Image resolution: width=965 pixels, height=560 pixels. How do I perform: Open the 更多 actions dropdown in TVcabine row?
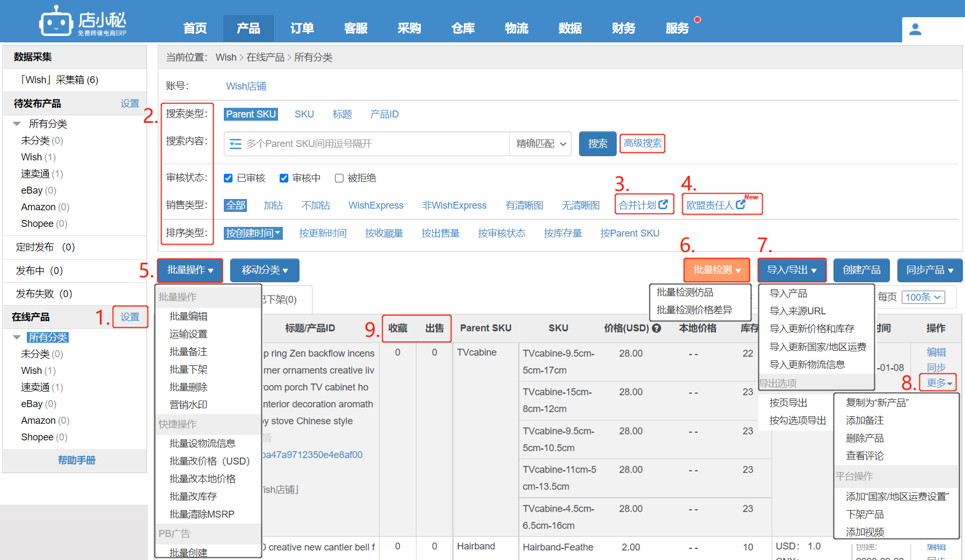coord(939,383)
